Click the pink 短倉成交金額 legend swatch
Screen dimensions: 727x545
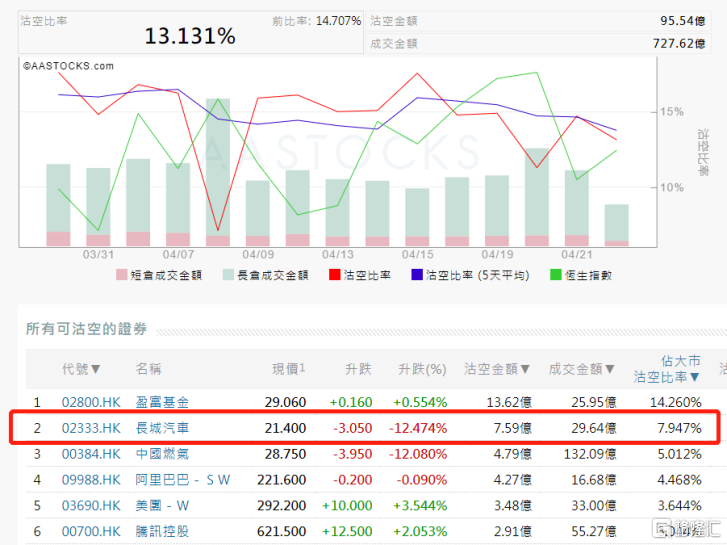click(121, 275)
